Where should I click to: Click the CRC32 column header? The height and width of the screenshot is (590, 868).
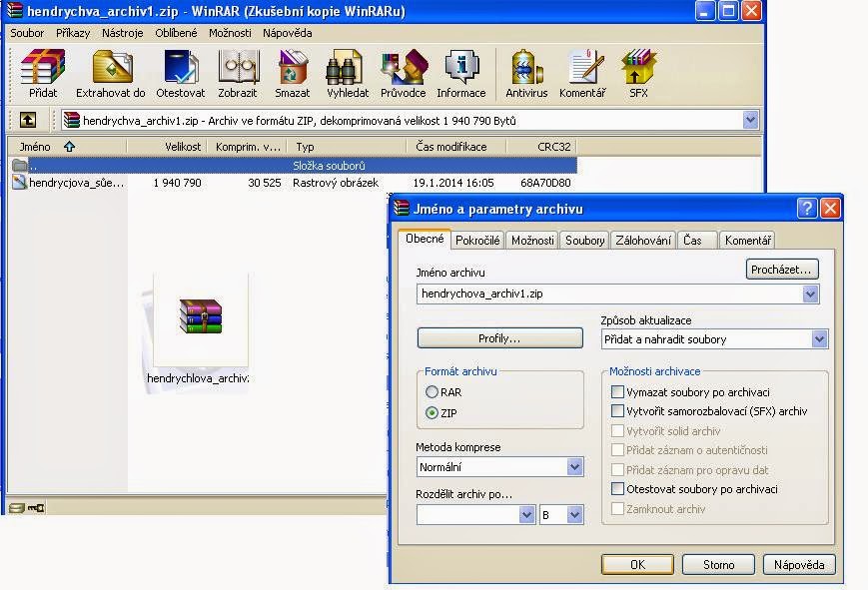541,147
